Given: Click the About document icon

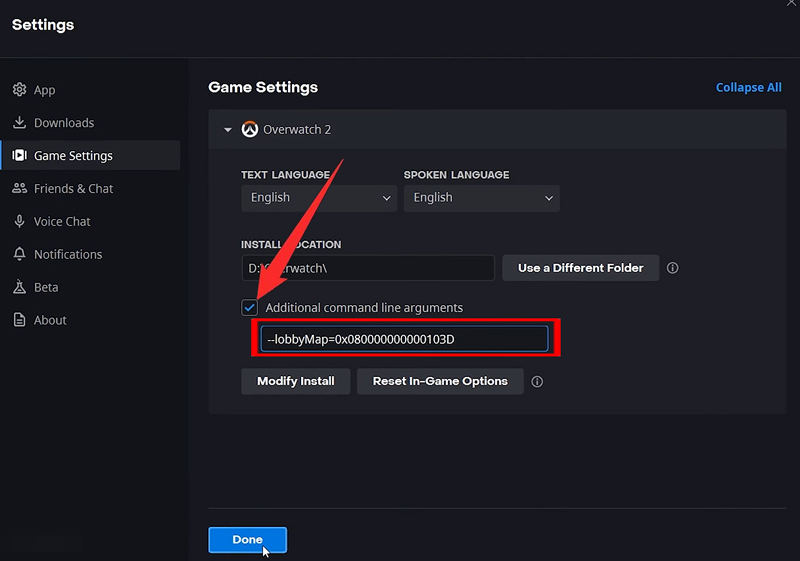Looking at the screenshot, I should [19, 320].
